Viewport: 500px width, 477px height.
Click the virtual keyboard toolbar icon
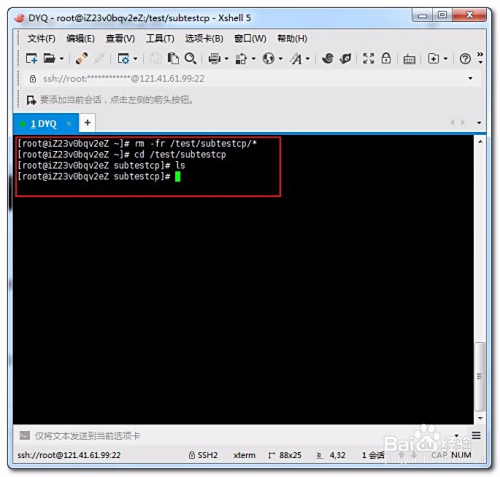[x=409, y=59]
